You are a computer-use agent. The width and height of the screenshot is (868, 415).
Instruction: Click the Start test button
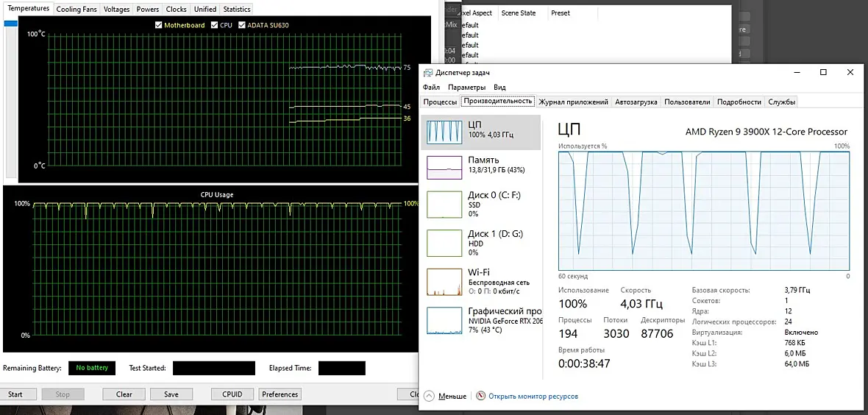coord(15,394)
